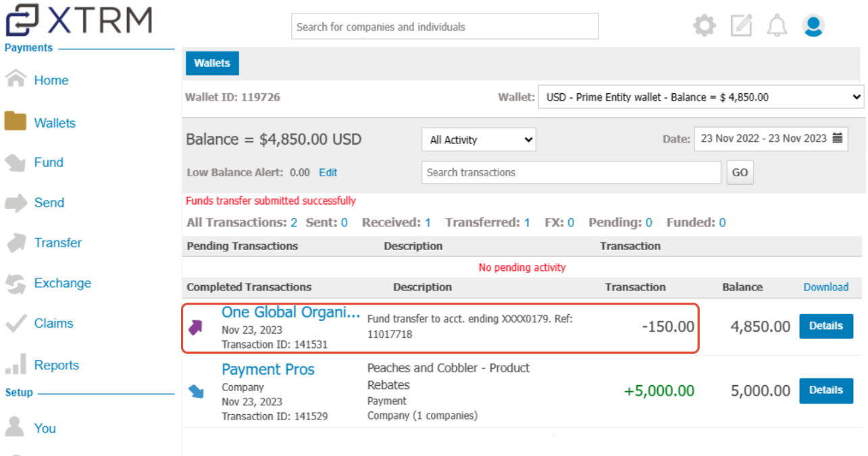Focus the Search transactions field
Viewport: 868px width, 456px height.
[571, 172]
